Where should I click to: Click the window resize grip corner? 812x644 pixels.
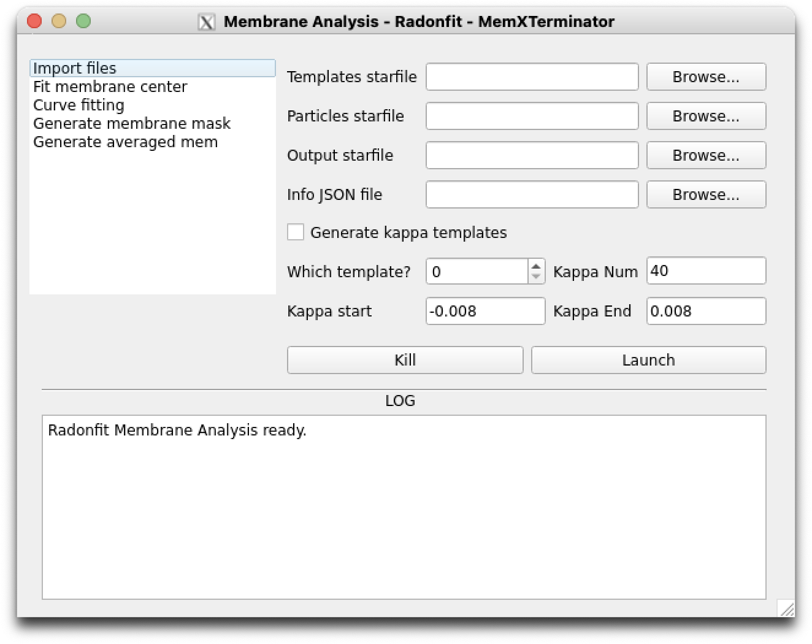(786, 608)
